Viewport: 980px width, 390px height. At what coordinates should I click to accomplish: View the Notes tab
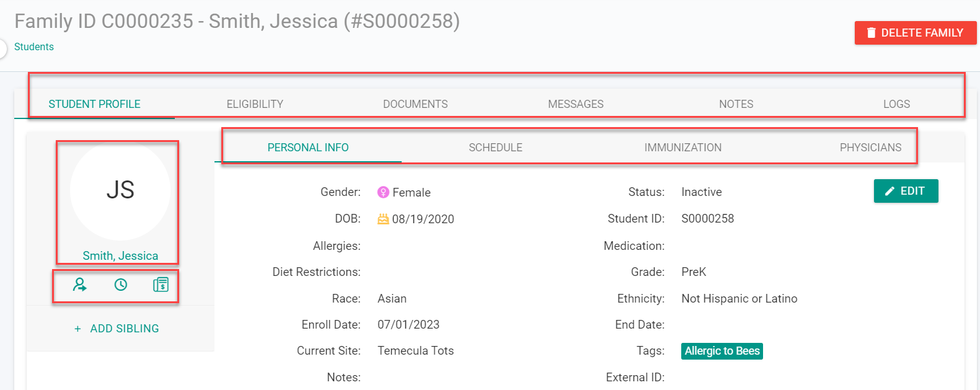coord(736,104)
